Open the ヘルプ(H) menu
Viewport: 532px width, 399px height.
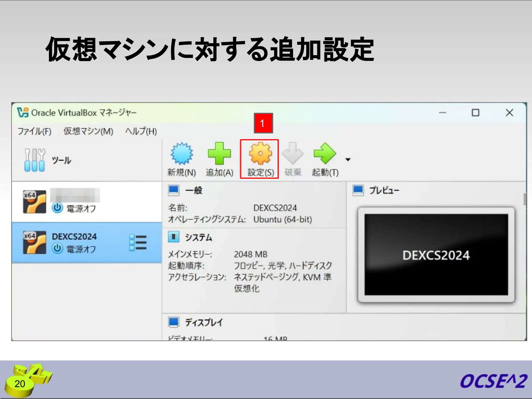pyautogui.click(x=141, y=131)
